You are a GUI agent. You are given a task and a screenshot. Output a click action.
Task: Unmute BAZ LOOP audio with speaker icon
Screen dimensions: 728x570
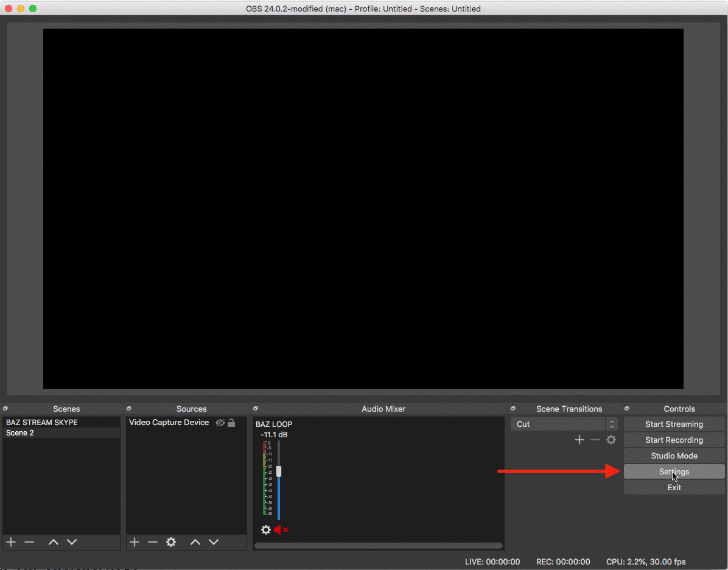(281, 530)
